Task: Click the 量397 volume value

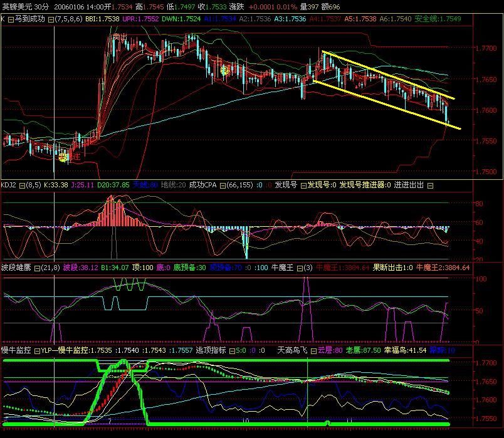Action: pos(309,7)
